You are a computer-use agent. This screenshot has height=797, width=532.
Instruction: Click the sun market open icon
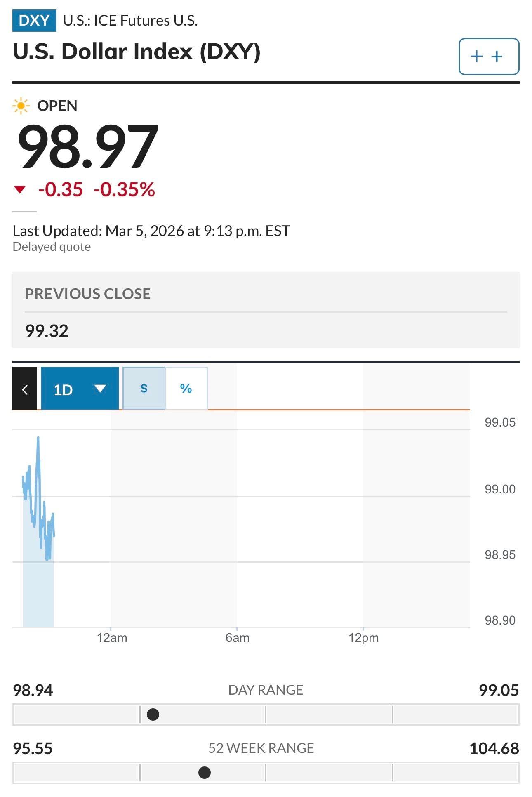[x=21, y=106]
